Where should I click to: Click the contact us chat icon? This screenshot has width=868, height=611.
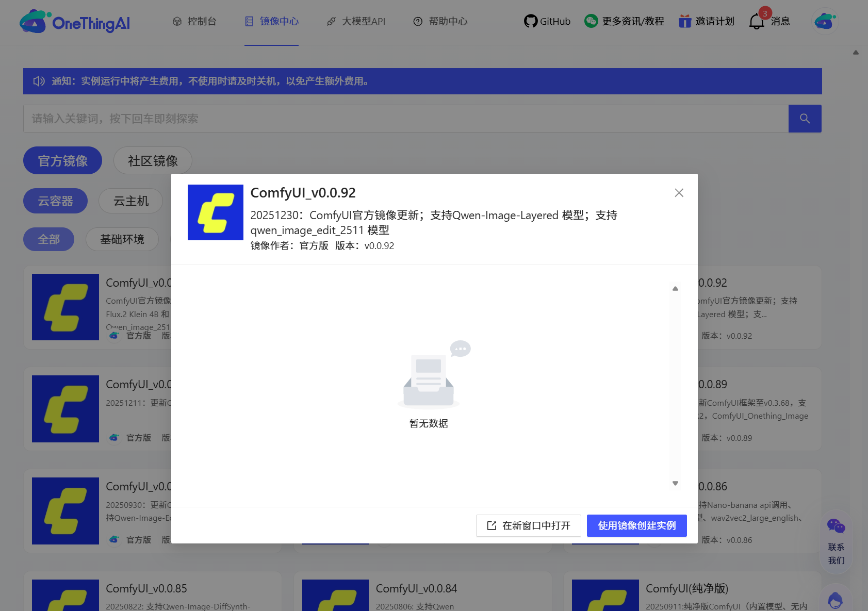pos(836,526)
